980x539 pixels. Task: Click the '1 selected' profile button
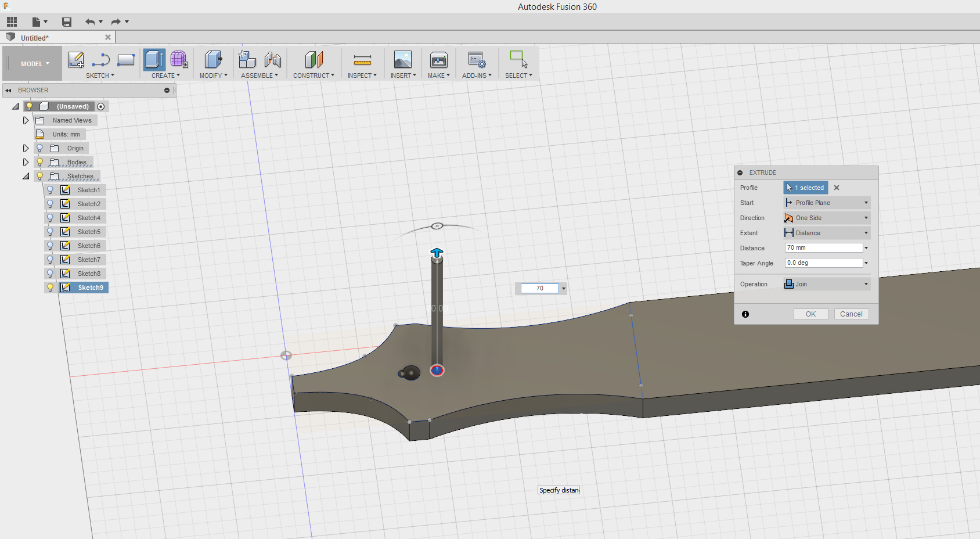[x=806, y=188]
